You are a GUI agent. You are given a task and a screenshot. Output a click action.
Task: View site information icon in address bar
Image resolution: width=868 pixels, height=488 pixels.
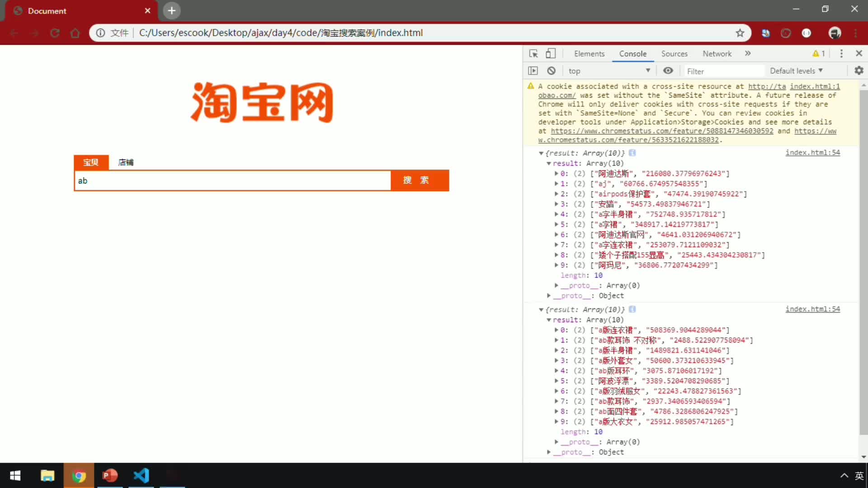tap(100, 33)
